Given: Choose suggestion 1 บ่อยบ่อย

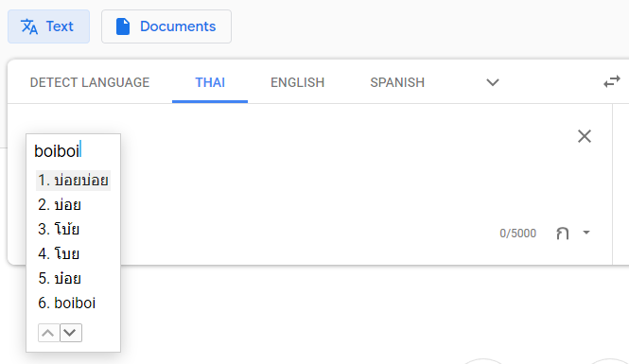Looking at the screenshot, I should pyautogui.click(x=73, y=181).
